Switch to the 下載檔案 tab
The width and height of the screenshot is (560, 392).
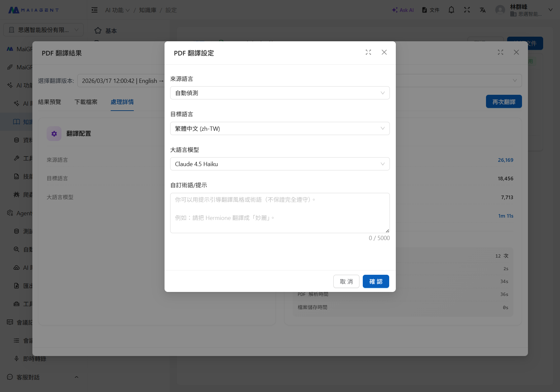coord(86,102)
